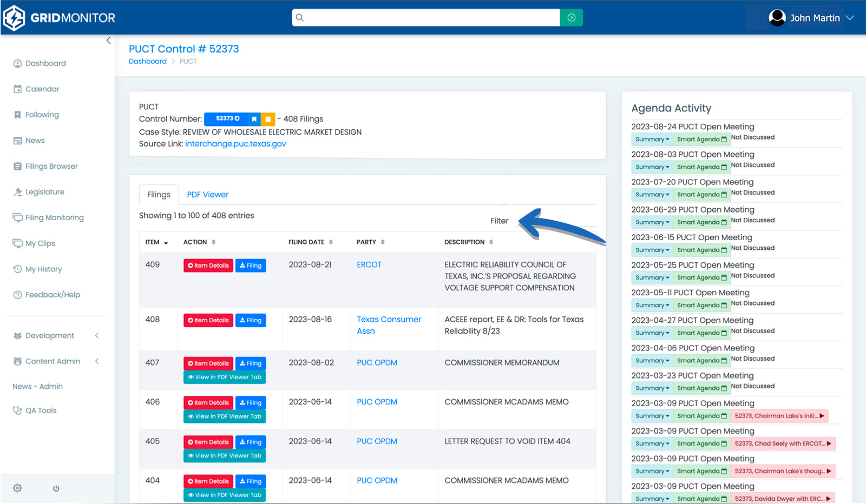
Task: Open settings gear at sidebar bottom
Action: pos(17,488)
